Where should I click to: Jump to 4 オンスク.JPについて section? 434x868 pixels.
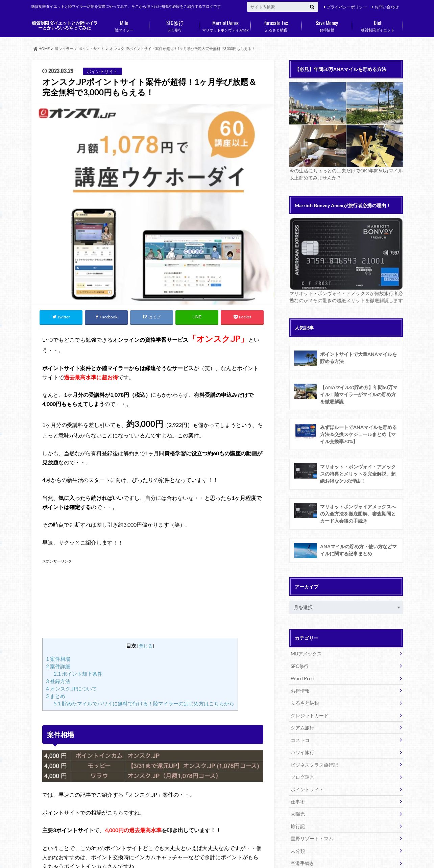71,689
